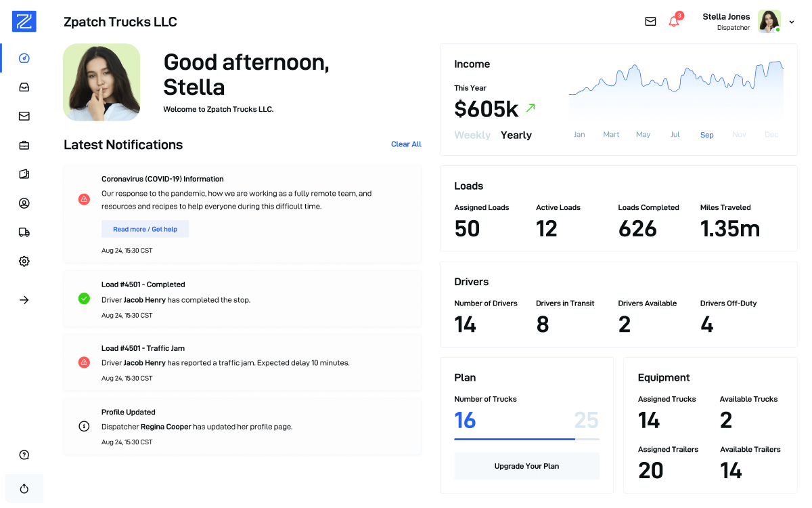Open Stella Jones account dropdown chevron
Screen dimensions: 812x508
(792, 22)
